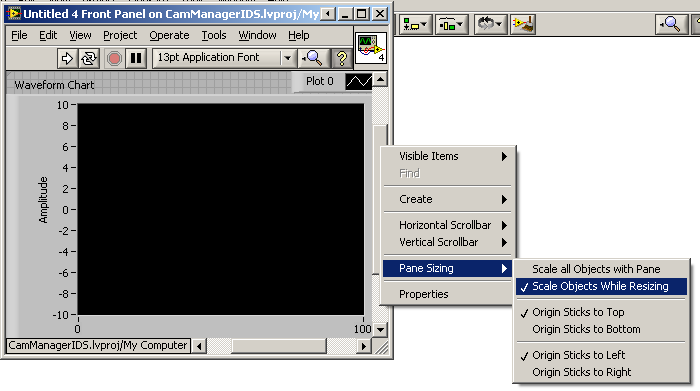
Task: Click the window resize grip corner
Action: pyautogui.click(x=380, y=346)
